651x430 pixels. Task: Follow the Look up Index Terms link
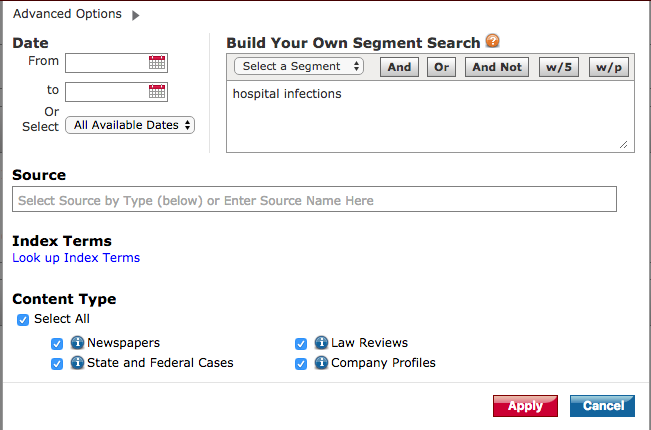(76, 258)
